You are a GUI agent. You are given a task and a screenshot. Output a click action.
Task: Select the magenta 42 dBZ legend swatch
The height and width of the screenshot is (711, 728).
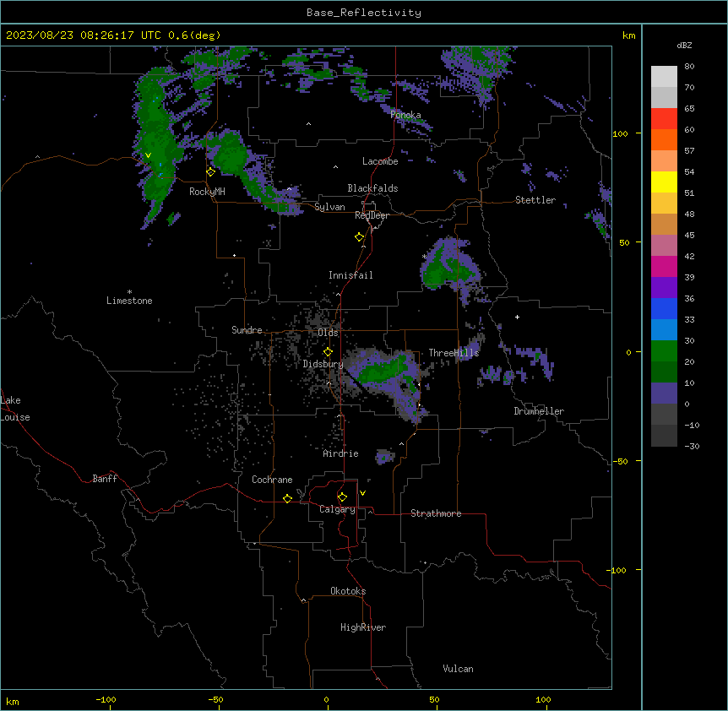664,266
